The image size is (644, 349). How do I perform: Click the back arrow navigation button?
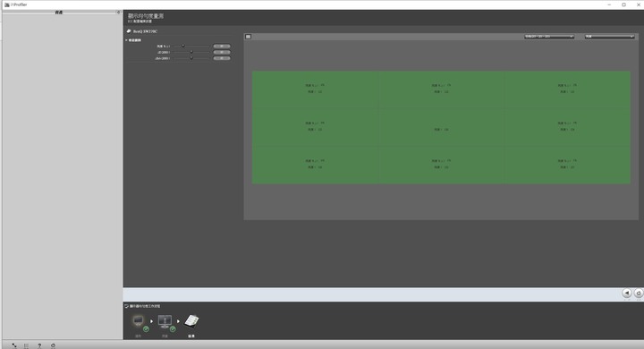[627, 293]
